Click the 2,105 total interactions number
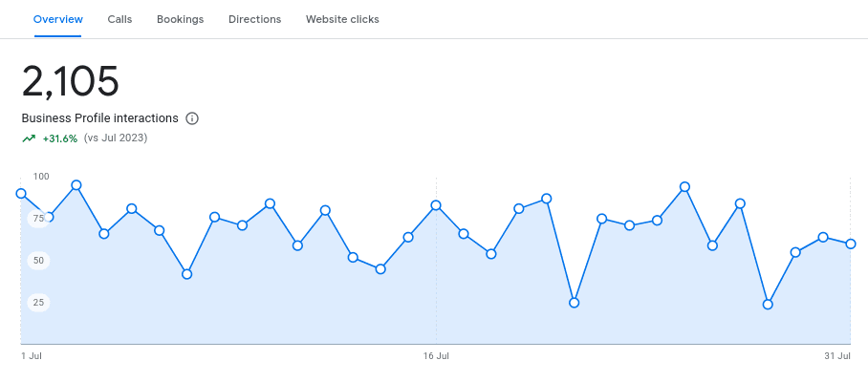The width and height of the screenshot is (868, 382). point(71,82)
